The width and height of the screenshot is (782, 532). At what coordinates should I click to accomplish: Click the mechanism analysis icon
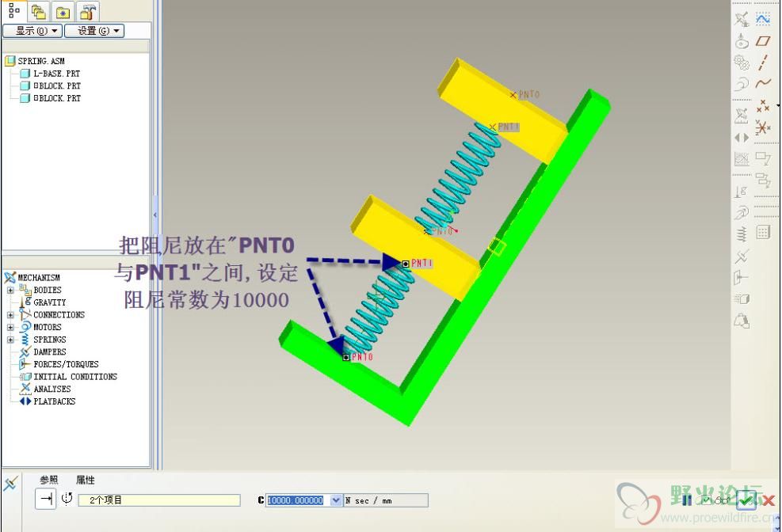[742, 116]
